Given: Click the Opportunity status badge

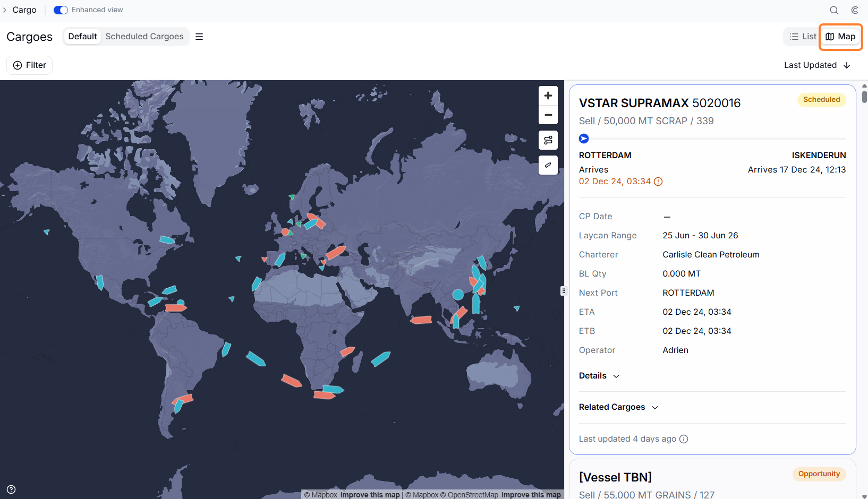Looking at the screenshot, I should [819, 474].
